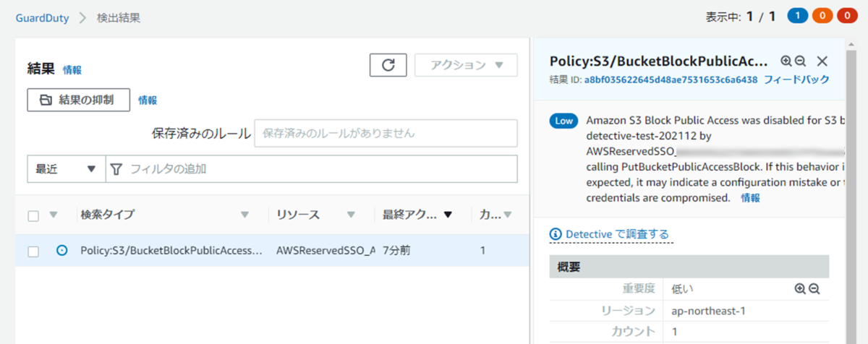Sort by カ... count column arrow
Viewport: 868px width, 344px height.
tap(507, 215)
